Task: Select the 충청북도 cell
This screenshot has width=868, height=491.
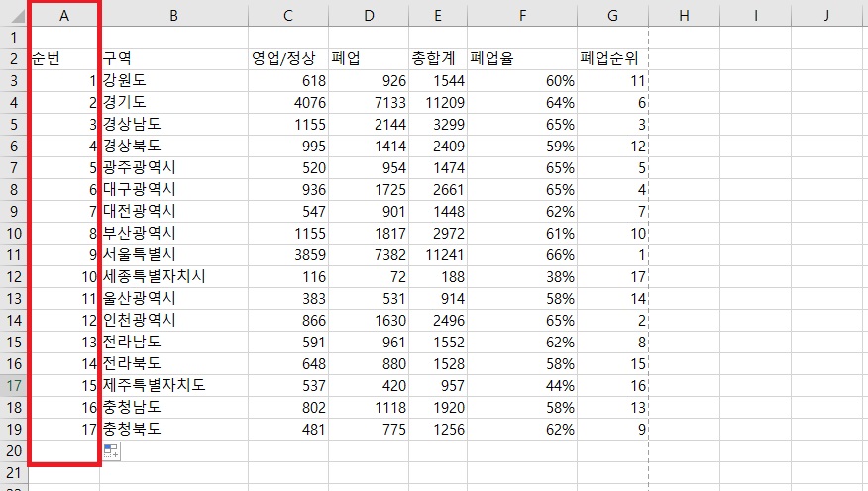Action: click(x=173, y=430)
